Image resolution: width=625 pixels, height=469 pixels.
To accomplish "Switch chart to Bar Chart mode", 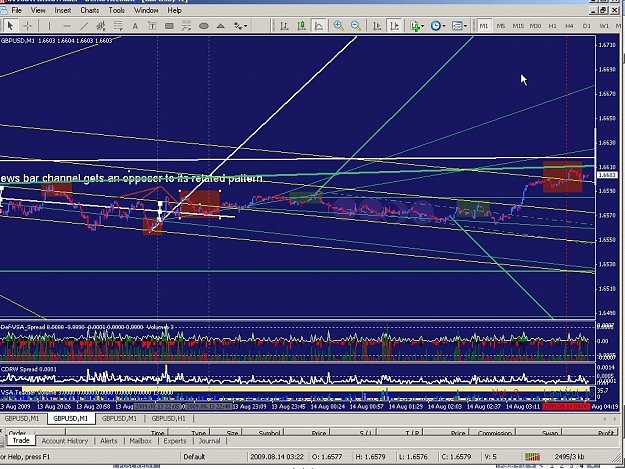I will 284,26.
